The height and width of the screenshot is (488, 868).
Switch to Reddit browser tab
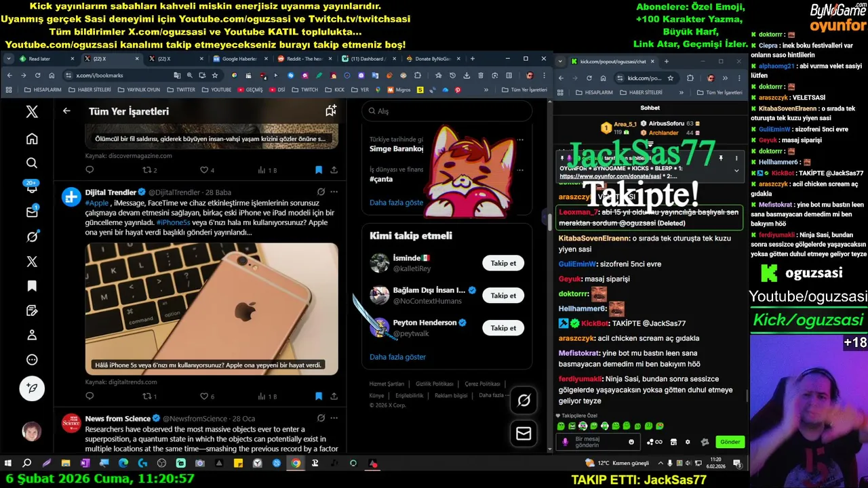click(x=304, y=59)
